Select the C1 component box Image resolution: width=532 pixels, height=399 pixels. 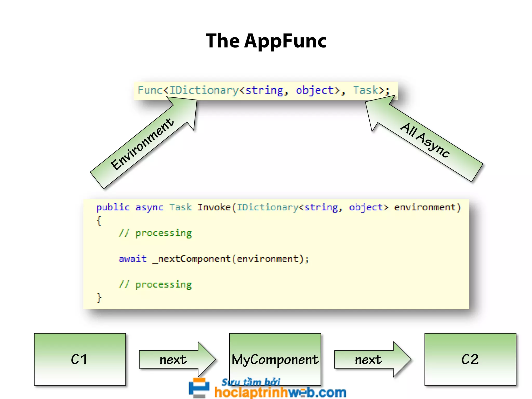click(80, 359)
